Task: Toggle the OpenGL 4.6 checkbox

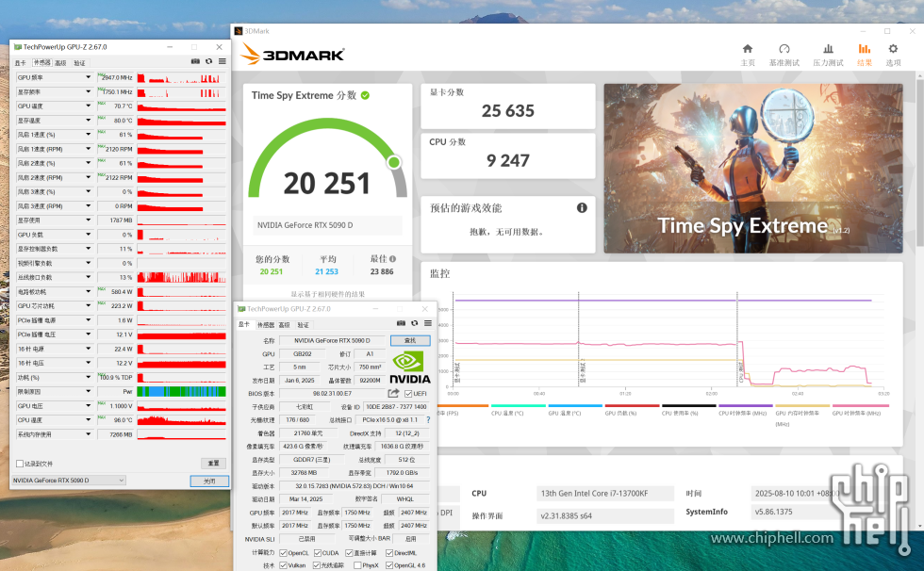Action: pyautogui.click(x=389, y=565)
